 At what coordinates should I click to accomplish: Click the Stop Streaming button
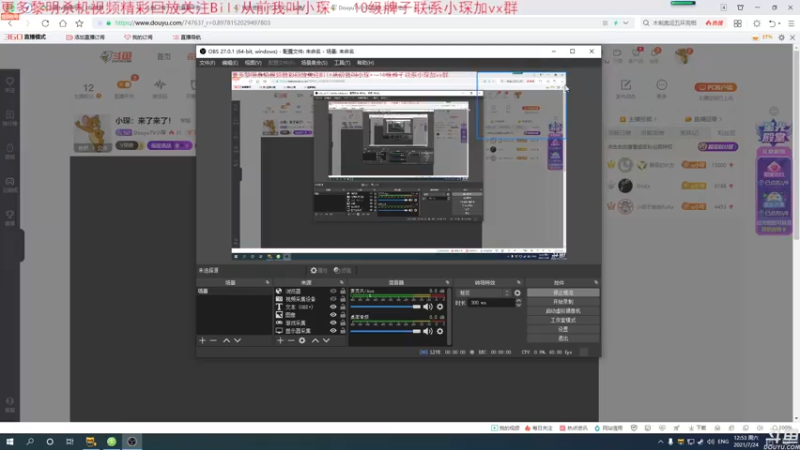pos(563,293)
